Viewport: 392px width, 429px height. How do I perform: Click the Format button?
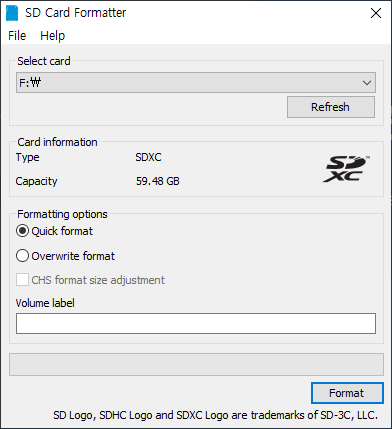click(x=347, y=393)
